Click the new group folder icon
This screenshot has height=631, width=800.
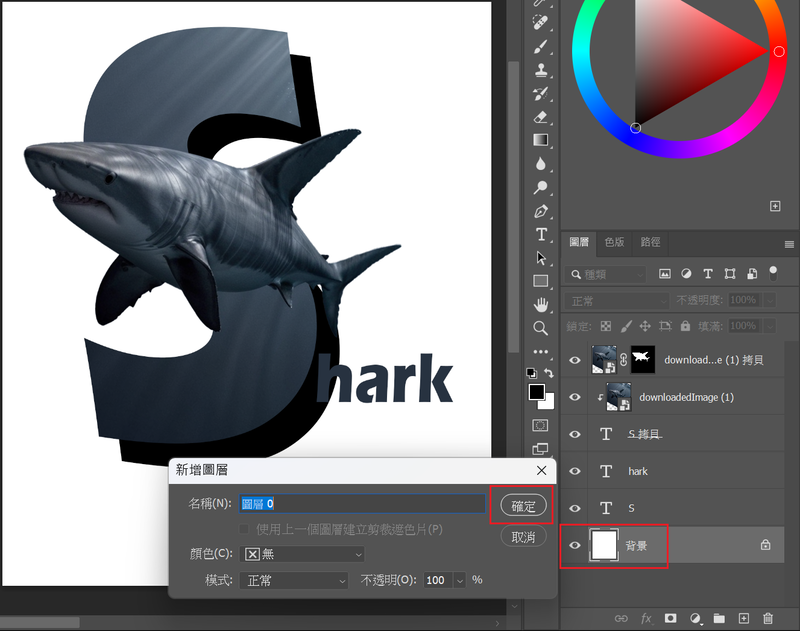(720, 619)
